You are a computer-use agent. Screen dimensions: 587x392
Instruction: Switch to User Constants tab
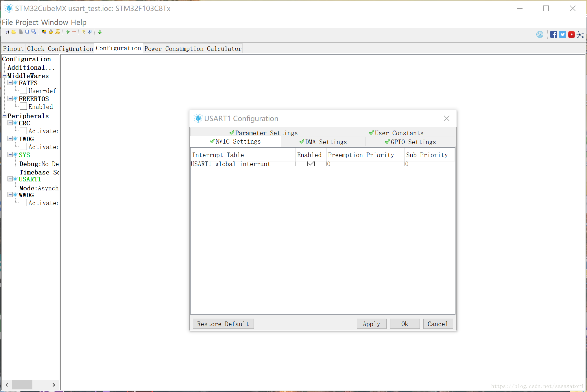pos(396,133)
